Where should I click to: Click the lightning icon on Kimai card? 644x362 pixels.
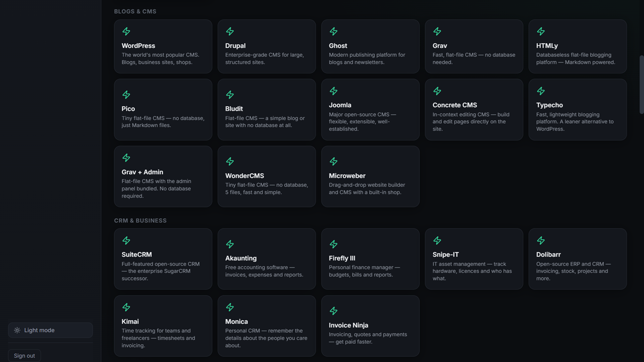(x=126, y=307)
